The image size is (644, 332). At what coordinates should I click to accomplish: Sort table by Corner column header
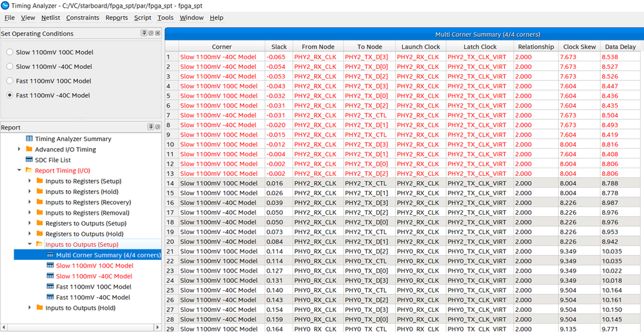(x=222, y=47)
